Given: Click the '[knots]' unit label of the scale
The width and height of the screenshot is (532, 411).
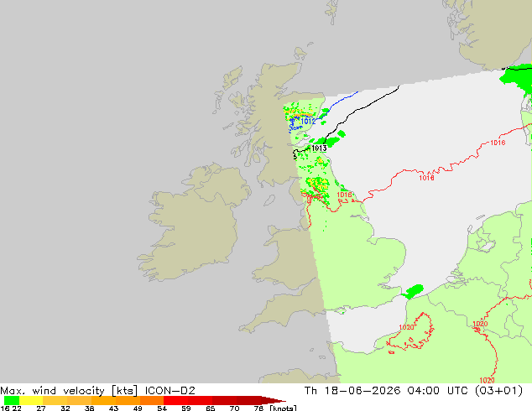Looking at the screenshot, I should click(x=283, y=408).
